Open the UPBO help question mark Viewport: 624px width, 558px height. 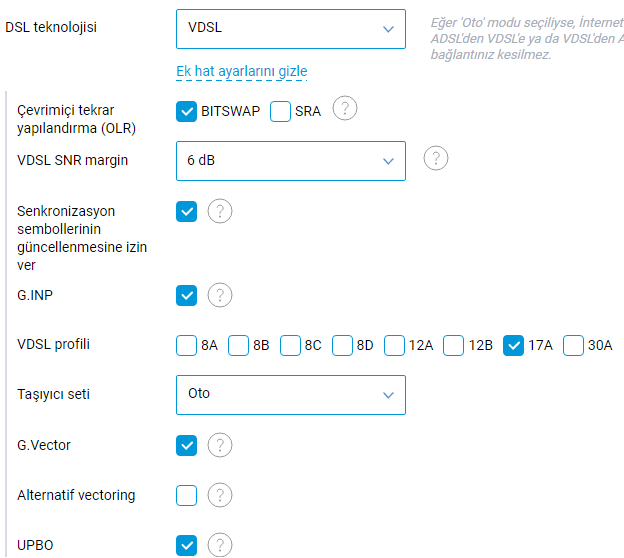coord(220,545)
